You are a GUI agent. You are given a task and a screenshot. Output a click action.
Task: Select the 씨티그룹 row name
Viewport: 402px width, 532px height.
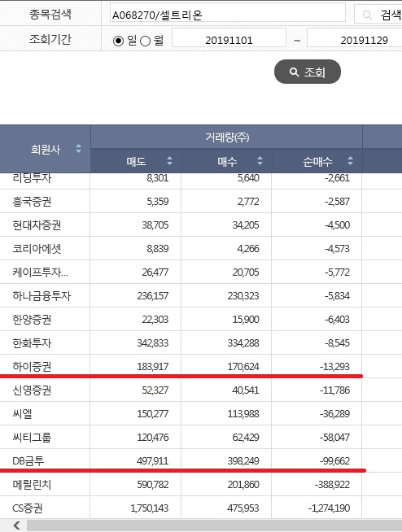coord(32,438)
